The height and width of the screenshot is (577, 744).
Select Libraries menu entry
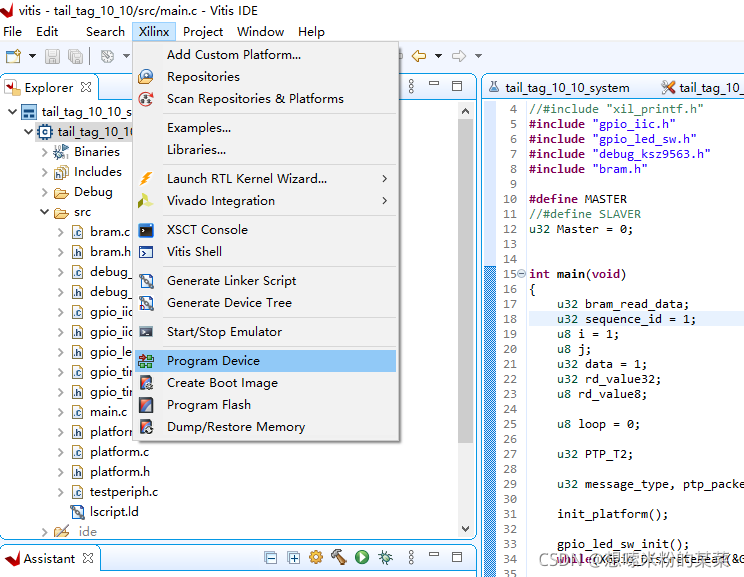(x=266, y=149)
